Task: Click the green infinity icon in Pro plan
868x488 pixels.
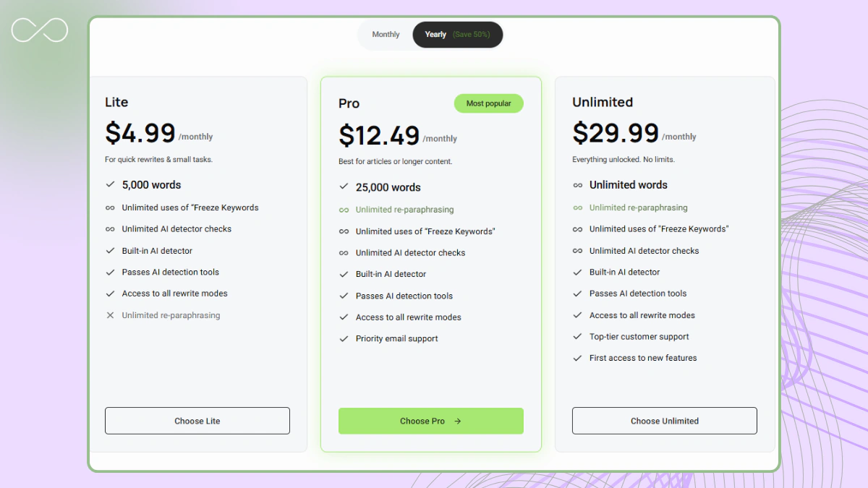Action: [344, 210]
